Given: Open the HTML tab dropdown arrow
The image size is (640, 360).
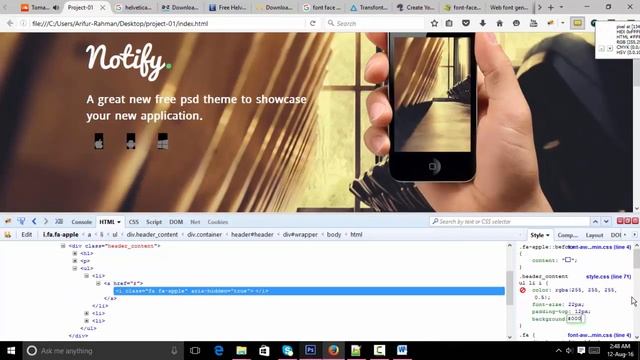Looking at the screenshot, I should 119,222.
